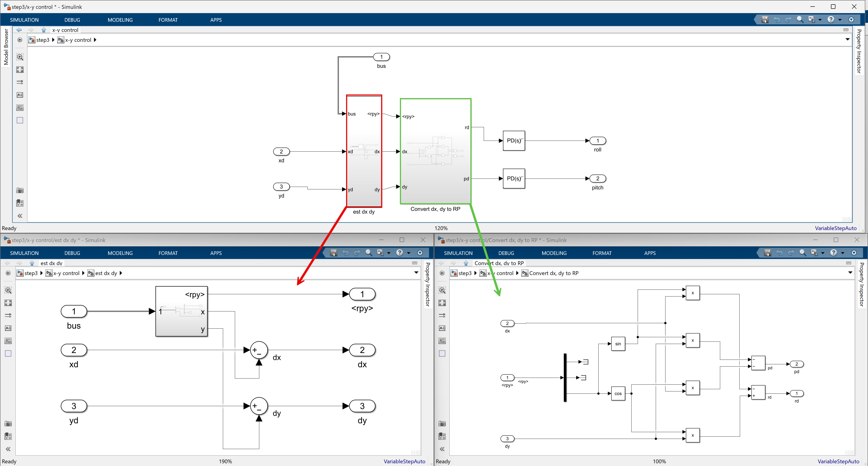868x466 pixels.
Task: Expand Help dropdown arrow in x-y control window
Action: (840, 19)
